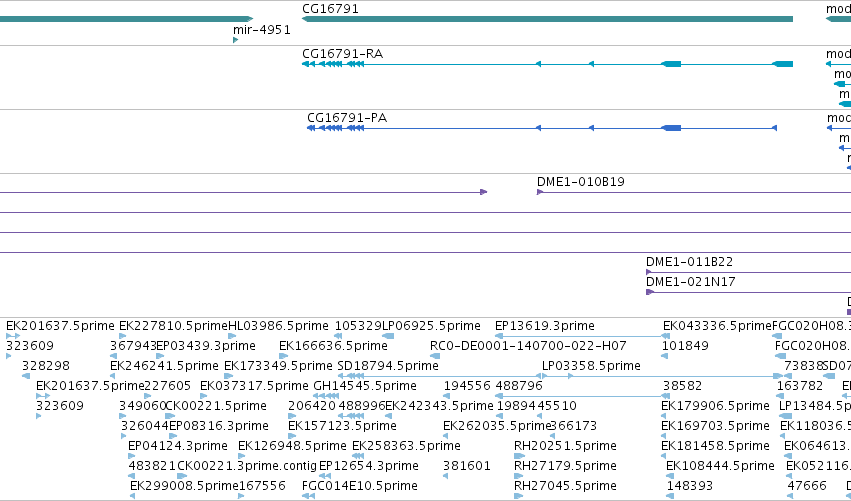
Task: Click the 167556 label
Action: click(x=262, y=486)
